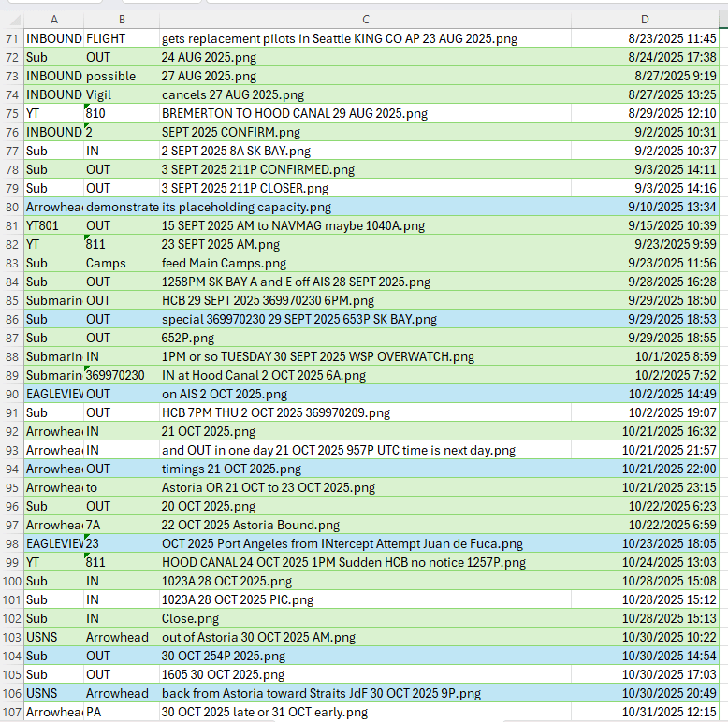Click the row 80 header number

(x=11, y=207)
